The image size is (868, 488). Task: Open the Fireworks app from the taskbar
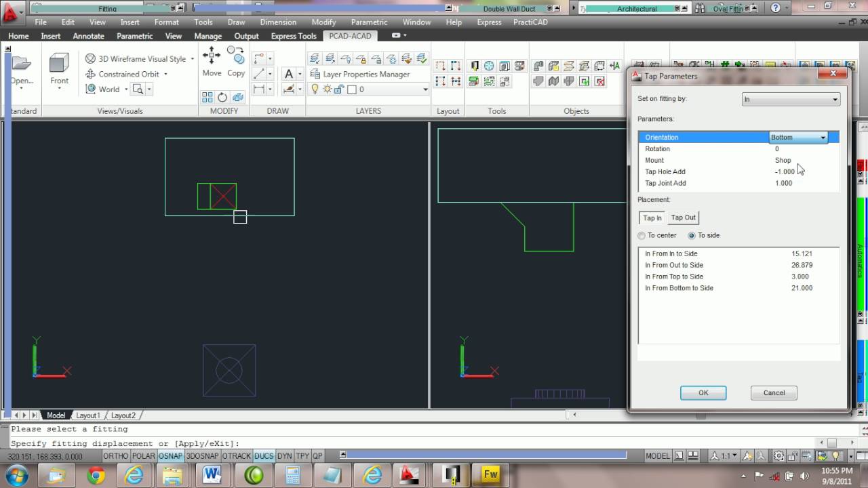(x=490, y=475)
